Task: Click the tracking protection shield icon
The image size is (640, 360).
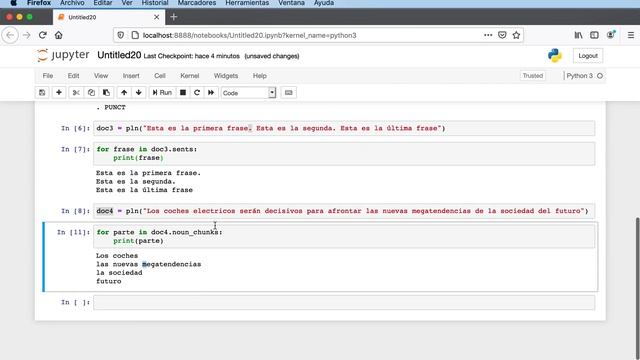Action: [x=120, y=35]
